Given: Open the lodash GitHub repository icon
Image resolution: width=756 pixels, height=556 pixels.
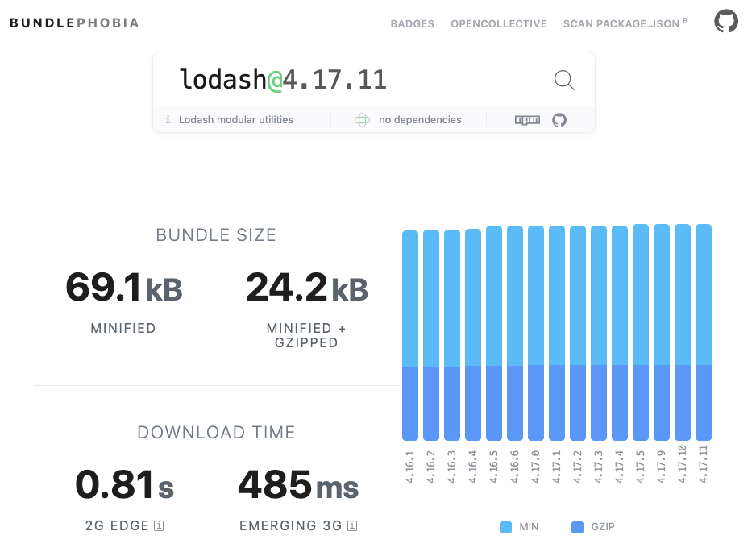Looking at the screenshot, I should 559,119.
